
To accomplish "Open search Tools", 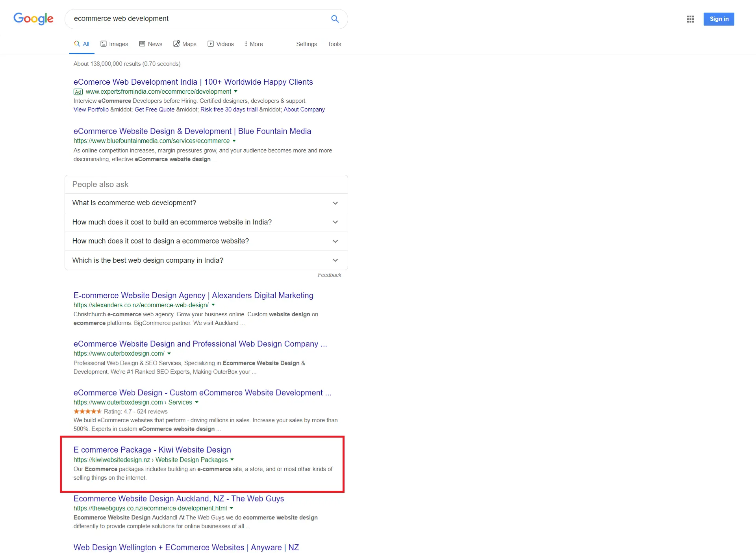I will click(x=334, y=44).
